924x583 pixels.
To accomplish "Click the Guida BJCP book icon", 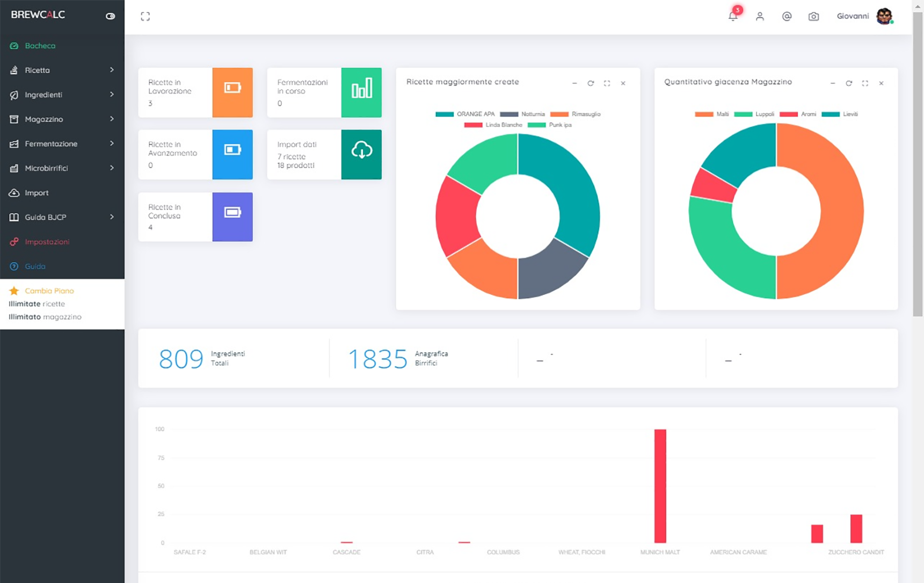I will [14, 217].
